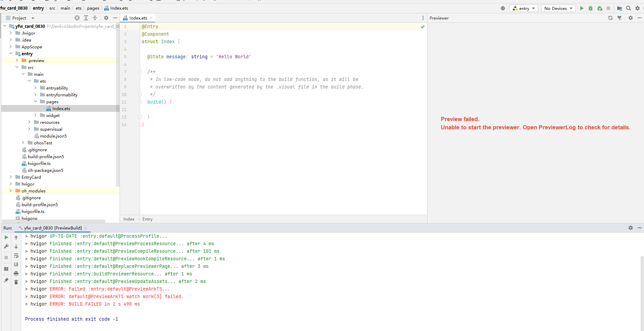Expand the .preview folder

(x=17, y=60)
